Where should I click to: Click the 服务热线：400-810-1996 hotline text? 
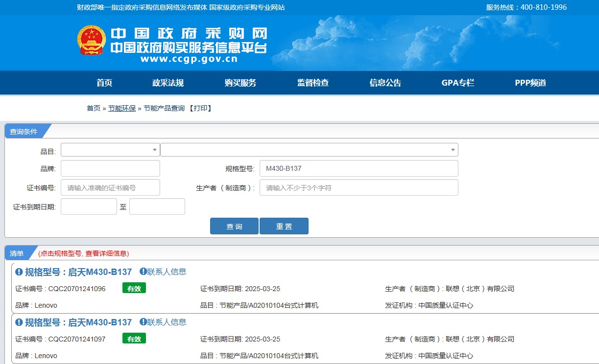tap(527, 7)
